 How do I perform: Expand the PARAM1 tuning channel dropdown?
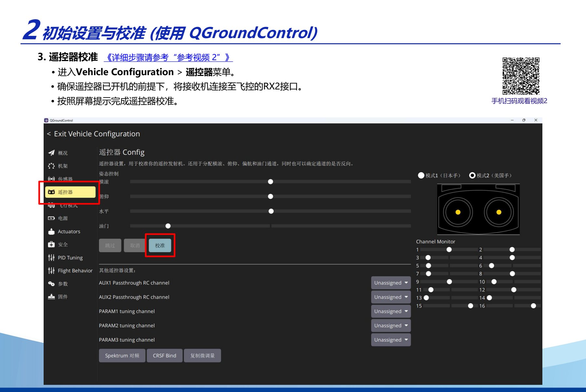[391, 311]
